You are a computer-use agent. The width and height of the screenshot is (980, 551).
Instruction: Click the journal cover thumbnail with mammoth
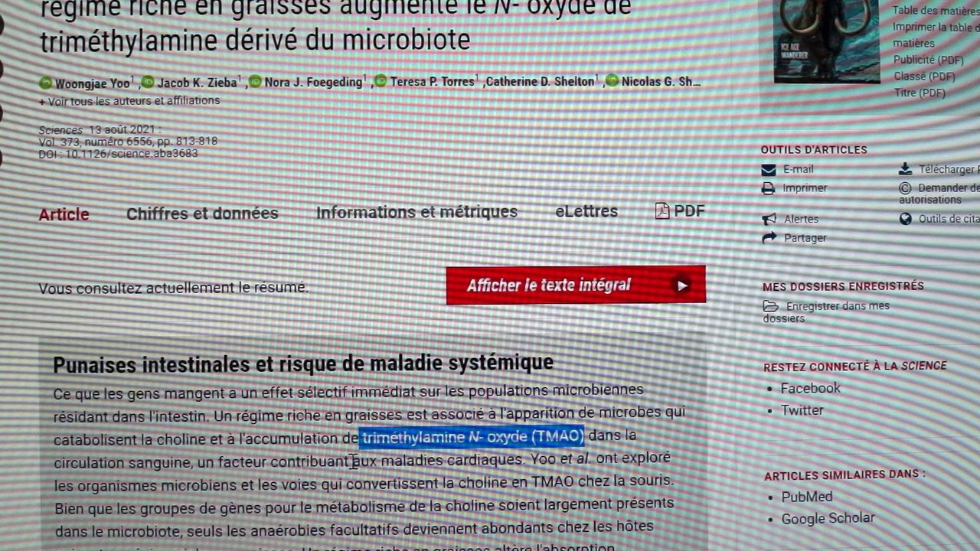tap(826, 40)
